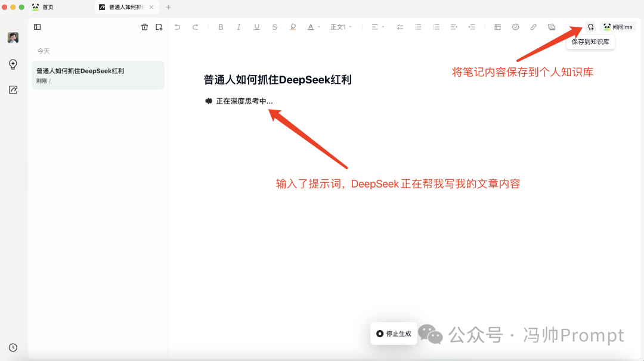Create a new note with plus icon

159,27
